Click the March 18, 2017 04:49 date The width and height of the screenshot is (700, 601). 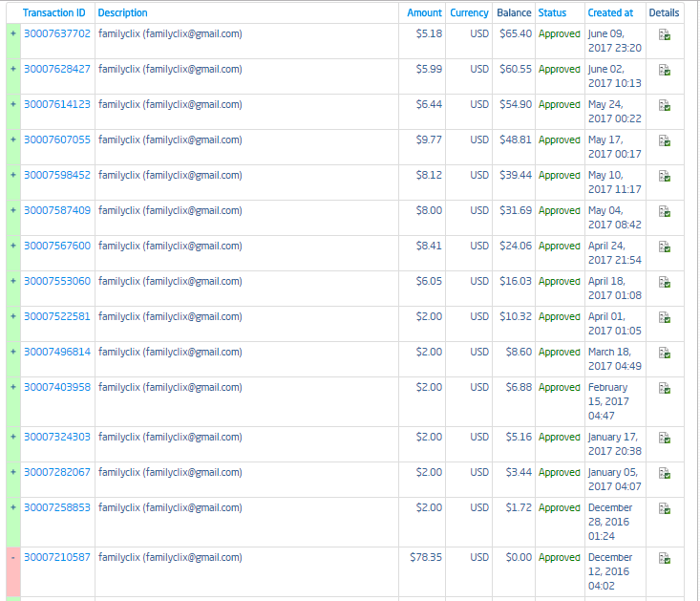pos(615,359)
